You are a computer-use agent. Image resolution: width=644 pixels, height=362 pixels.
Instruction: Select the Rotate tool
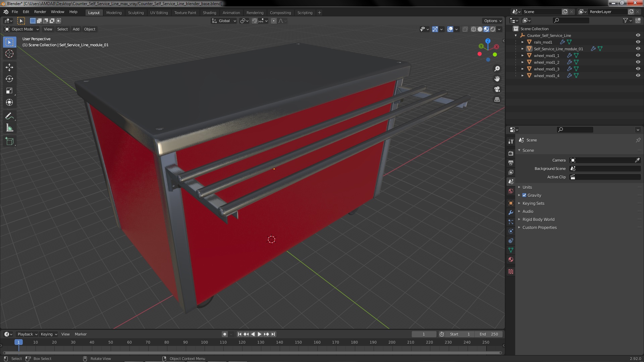click(x=9, y=79)
